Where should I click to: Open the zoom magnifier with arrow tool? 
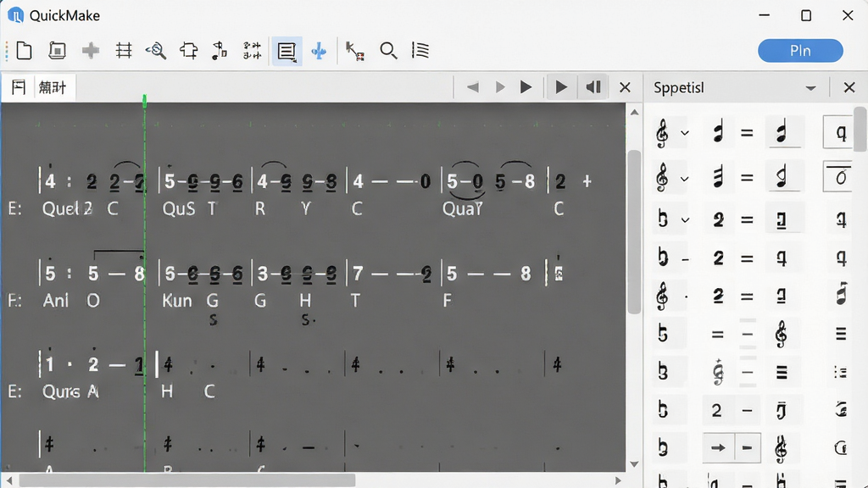(x=156, y=51)
